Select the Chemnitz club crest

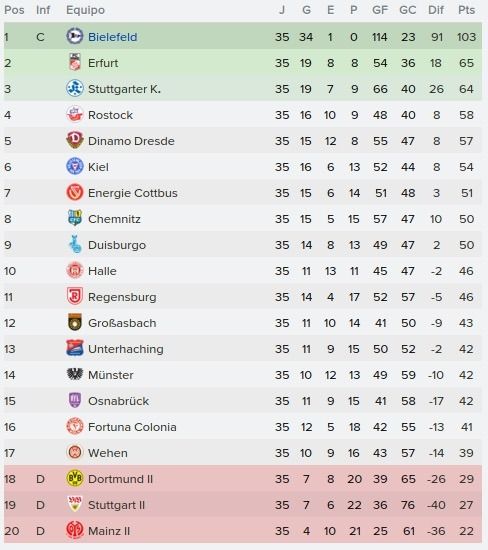pos(74,218)
